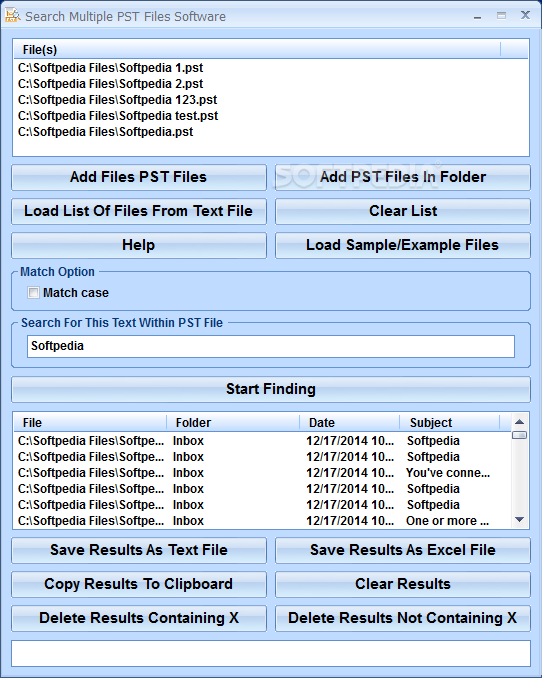This screenshot has height=678, width=542.
Task: Enable the Match case checkbox
Action: [33, 293]
